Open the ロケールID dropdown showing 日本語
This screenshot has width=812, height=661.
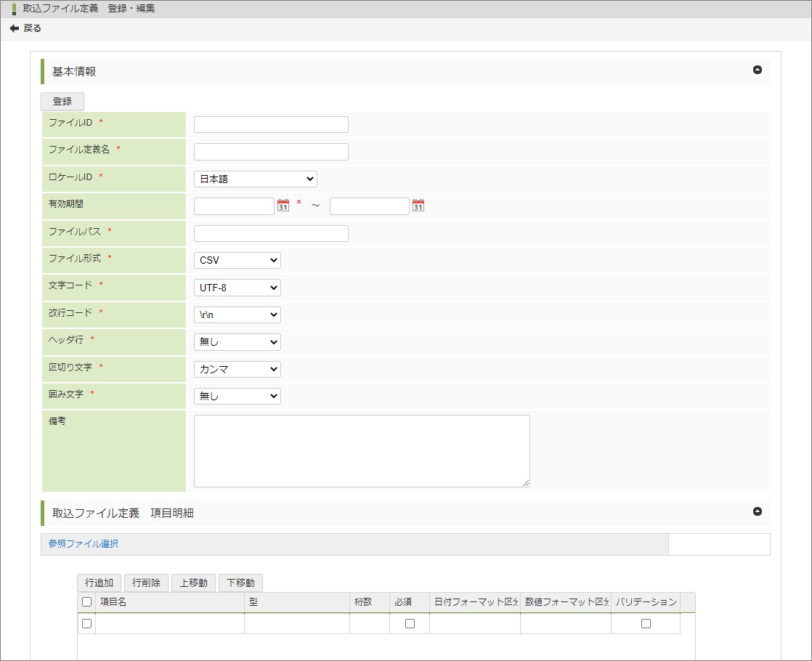[x=255, y=179]
